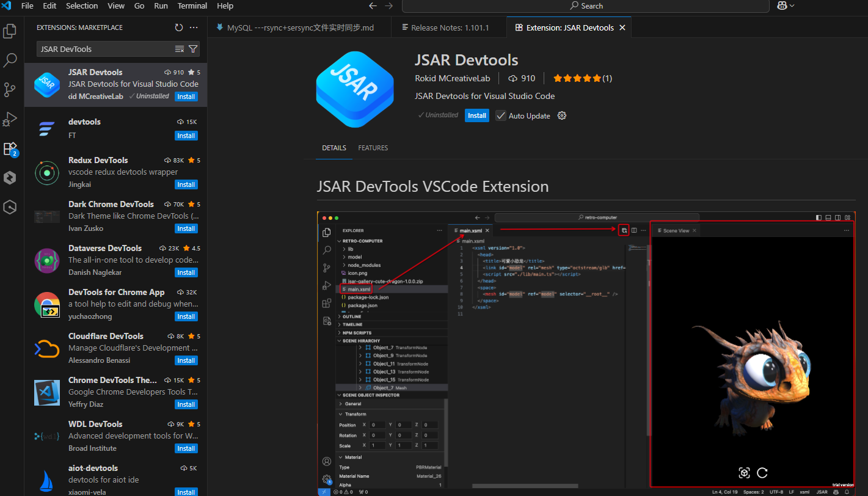Image resolution: width=868 pixels, height=496 pixels.
Task: Install JSAR Devtools from the sidebar list
Action: (186, 97)
